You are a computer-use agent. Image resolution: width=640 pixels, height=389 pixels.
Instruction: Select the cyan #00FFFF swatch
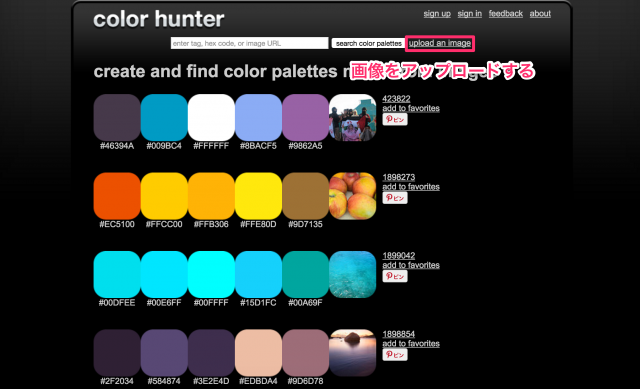[211, 274]
